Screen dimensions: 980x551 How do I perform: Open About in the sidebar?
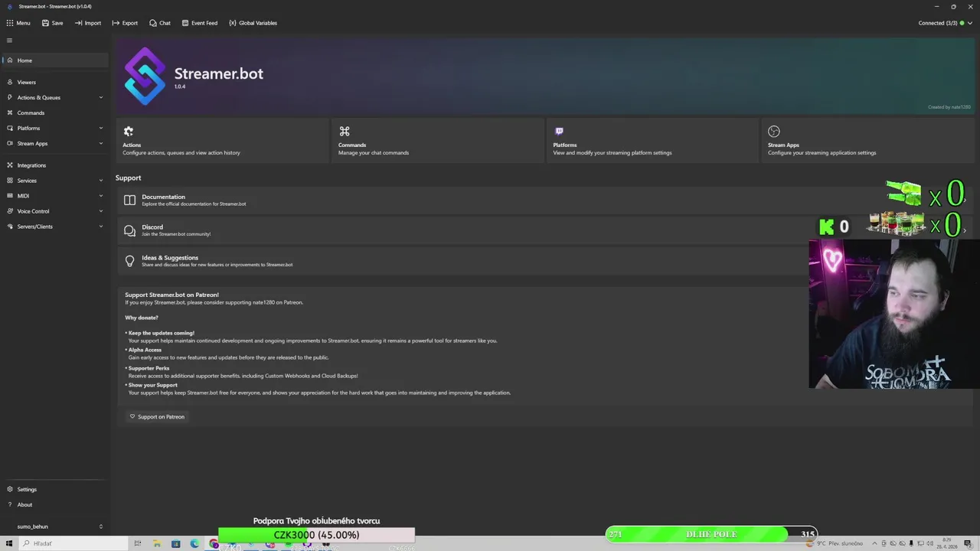55,505
